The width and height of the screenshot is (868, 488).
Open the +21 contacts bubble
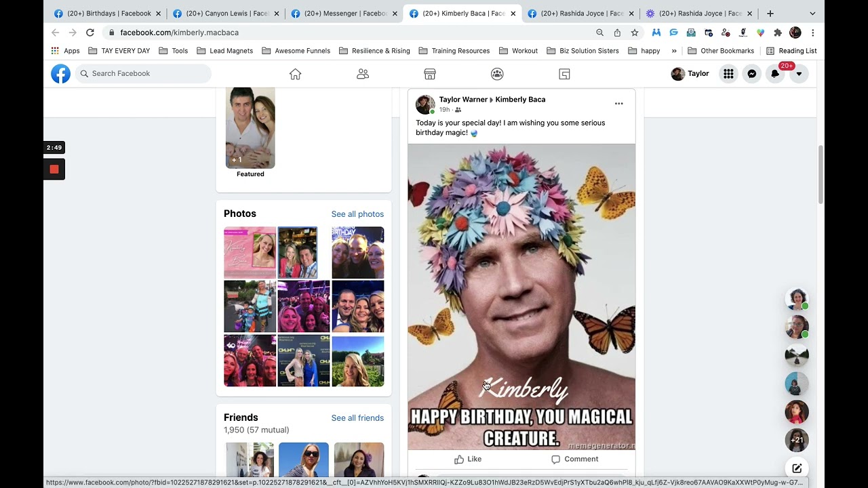click(x=797, y=440)
